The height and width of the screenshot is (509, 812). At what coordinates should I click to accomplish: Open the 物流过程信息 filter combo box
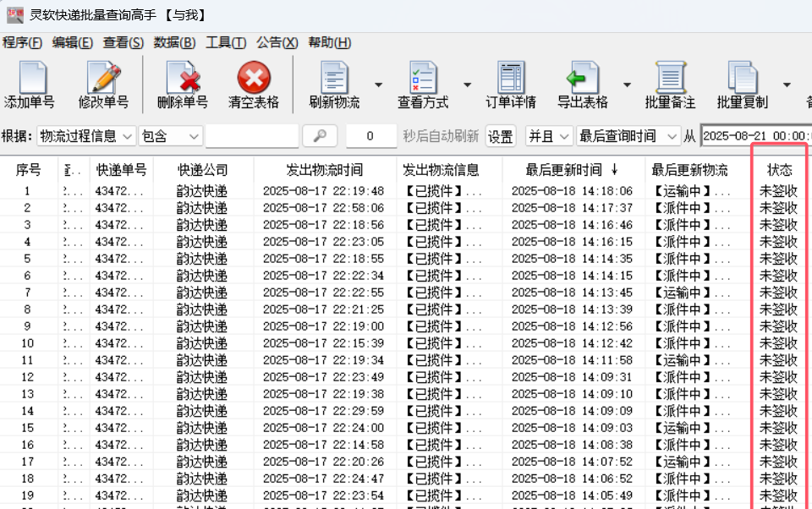coord(86,136)
